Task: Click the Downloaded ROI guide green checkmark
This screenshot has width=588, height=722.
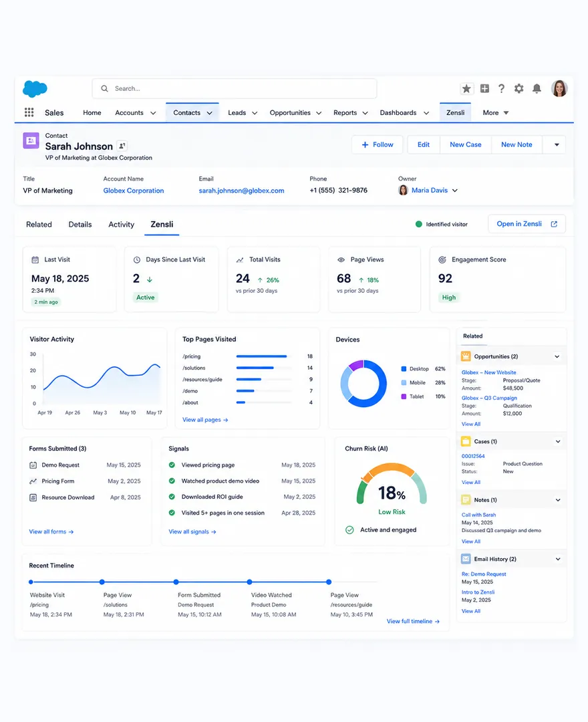Action: pyautogui.click(x=172, y=497)
